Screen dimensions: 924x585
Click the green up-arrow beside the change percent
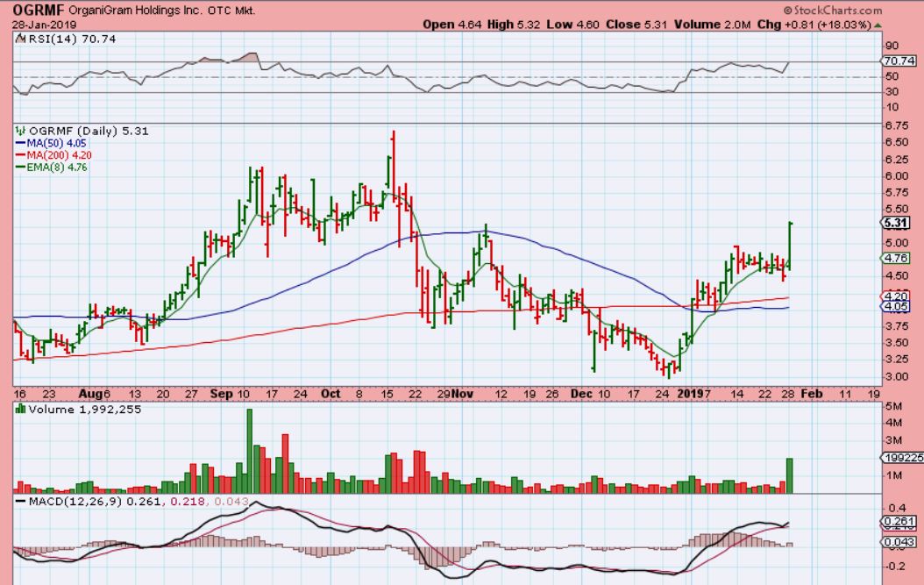878,25
